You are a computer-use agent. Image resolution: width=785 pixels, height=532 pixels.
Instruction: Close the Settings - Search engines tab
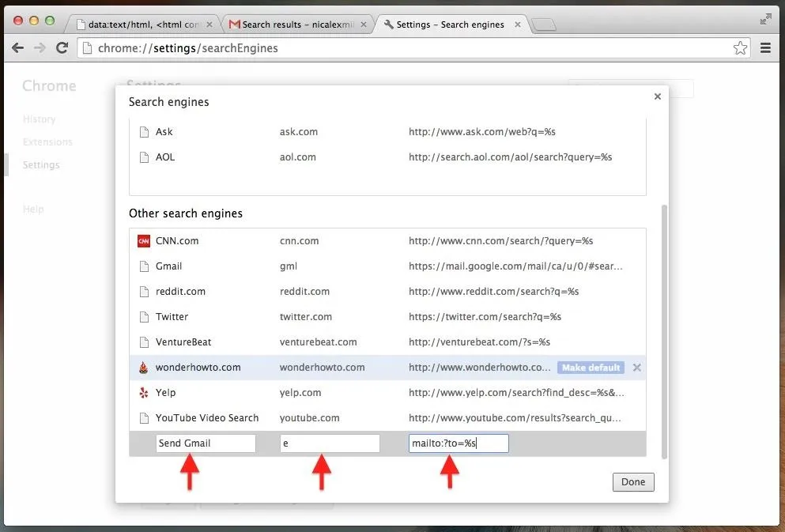(518, 25)
